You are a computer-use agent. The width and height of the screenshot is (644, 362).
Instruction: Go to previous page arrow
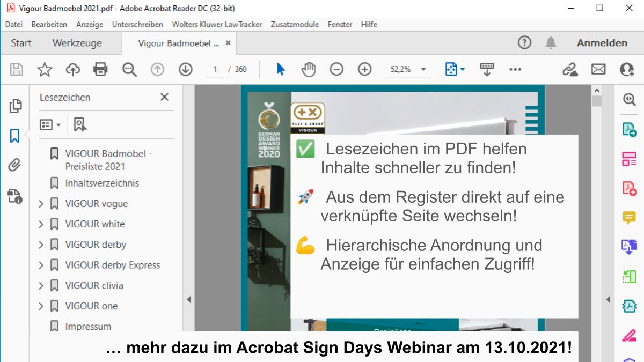tap(157, 69)
